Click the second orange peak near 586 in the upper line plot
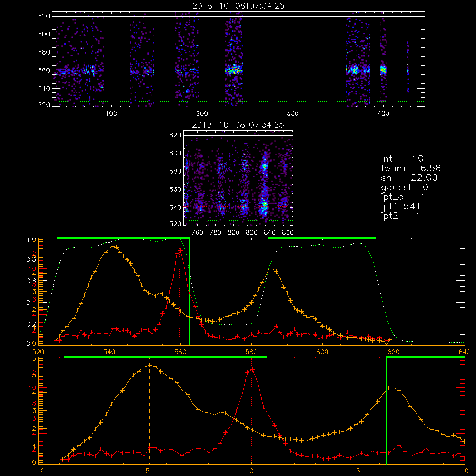Screen dimensions: 476x476 271,269
